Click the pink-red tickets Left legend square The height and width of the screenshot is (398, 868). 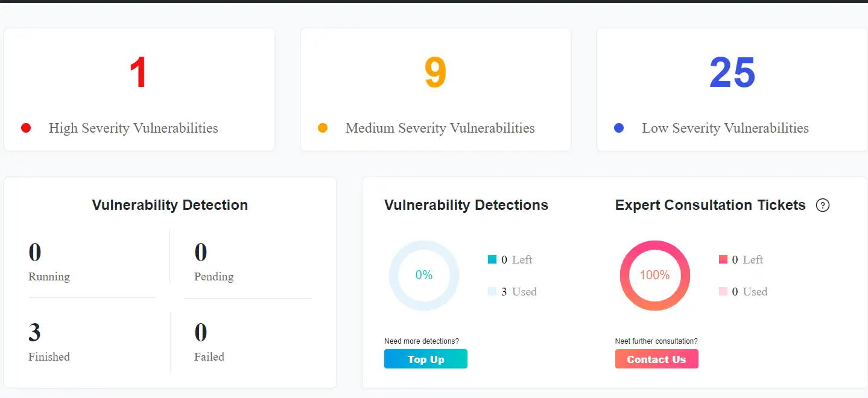tap(723, 260)
